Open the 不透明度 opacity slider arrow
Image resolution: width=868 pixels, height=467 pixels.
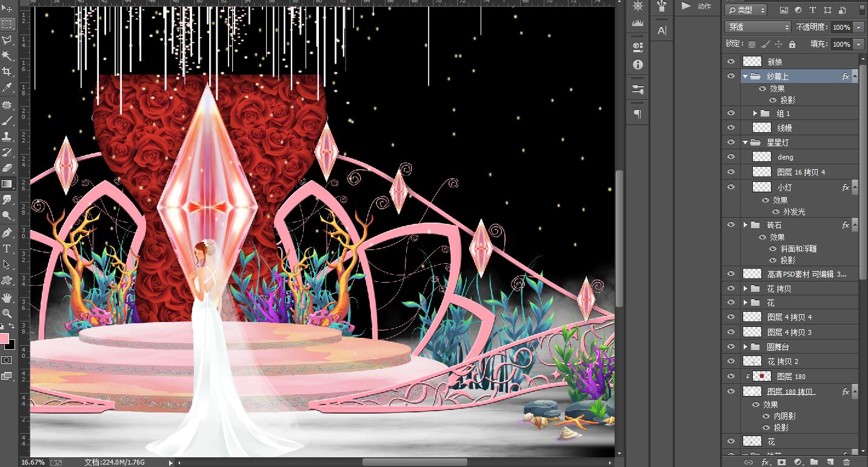click(858, 27)
